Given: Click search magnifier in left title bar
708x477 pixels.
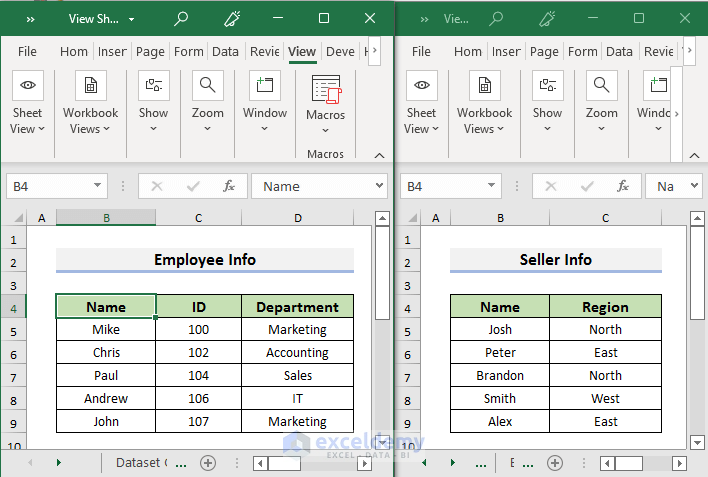Looking at the screenshot, I should coord(181,19).
